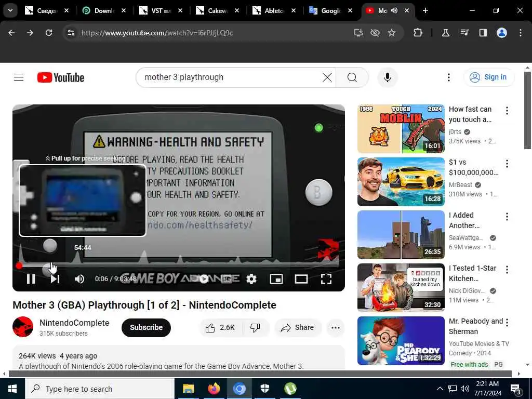Image resolution: width=532 pixels, height=399 pixels.
Task: Open YouTube guide hamburger menu
Action: [19, 77]
